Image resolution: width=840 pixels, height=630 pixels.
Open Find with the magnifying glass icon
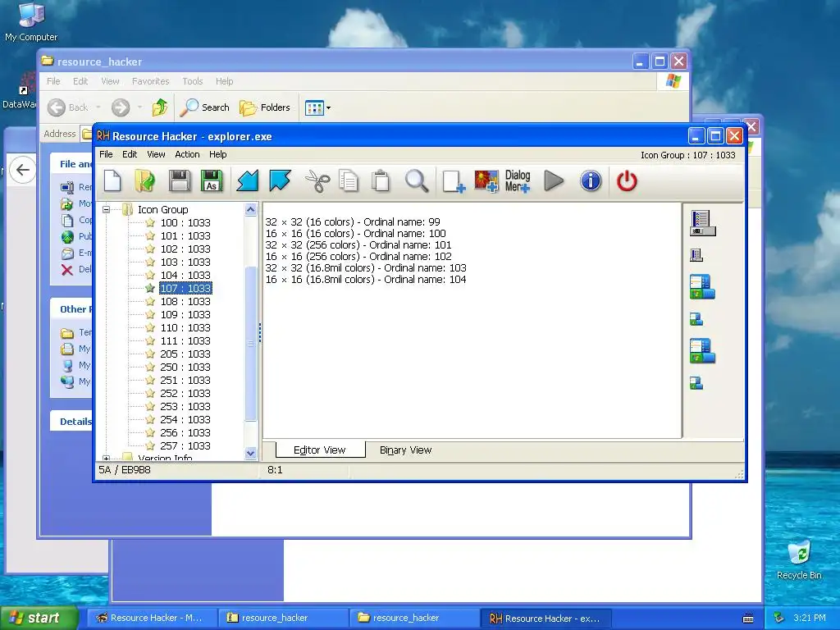coord(416,181)
